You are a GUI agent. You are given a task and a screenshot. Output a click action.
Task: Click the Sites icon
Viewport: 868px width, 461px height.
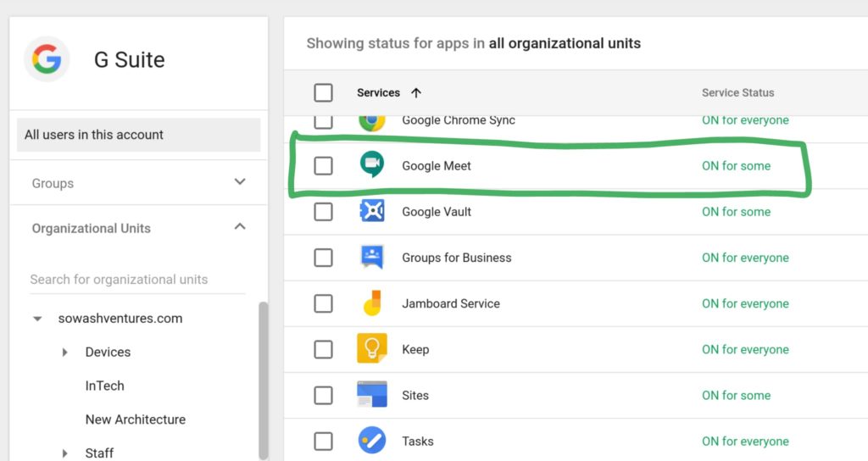[372, 394]
